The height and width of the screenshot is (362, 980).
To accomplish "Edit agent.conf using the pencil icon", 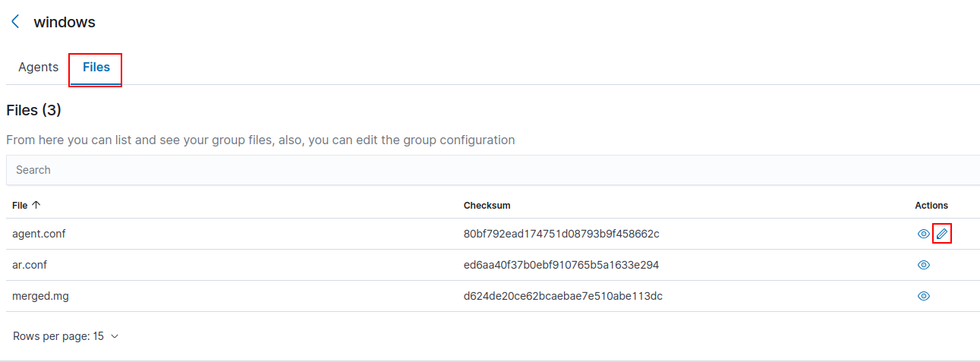I will [x=942, y=234].
